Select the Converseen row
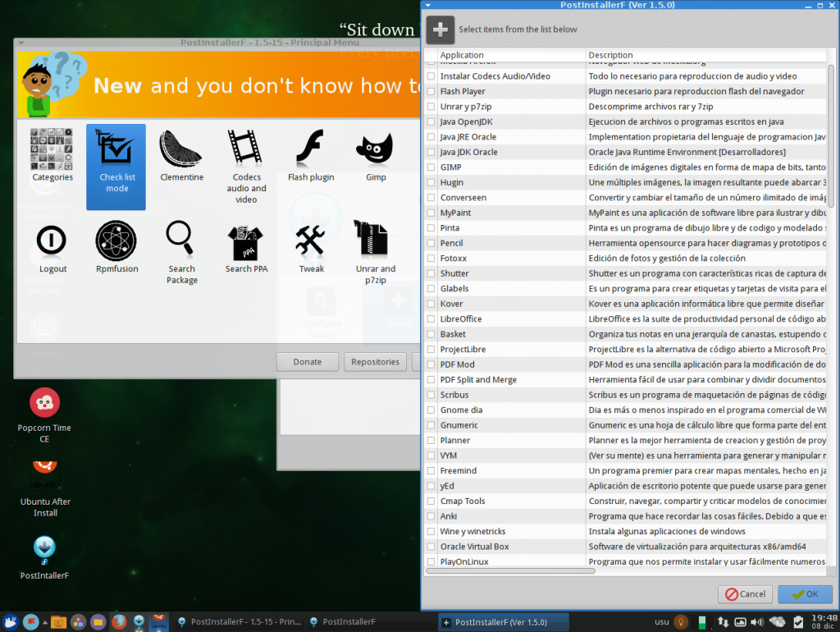Image resolution: width=840 pixels, height=632 pixels. pos(625,198)
